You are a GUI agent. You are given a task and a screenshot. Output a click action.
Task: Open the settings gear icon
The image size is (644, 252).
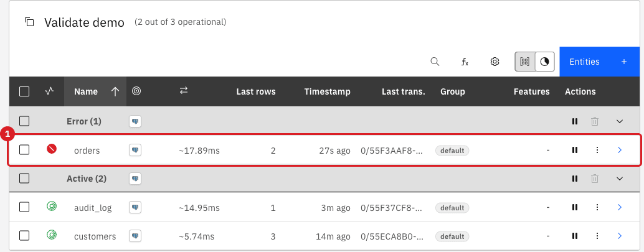[495, 62]
